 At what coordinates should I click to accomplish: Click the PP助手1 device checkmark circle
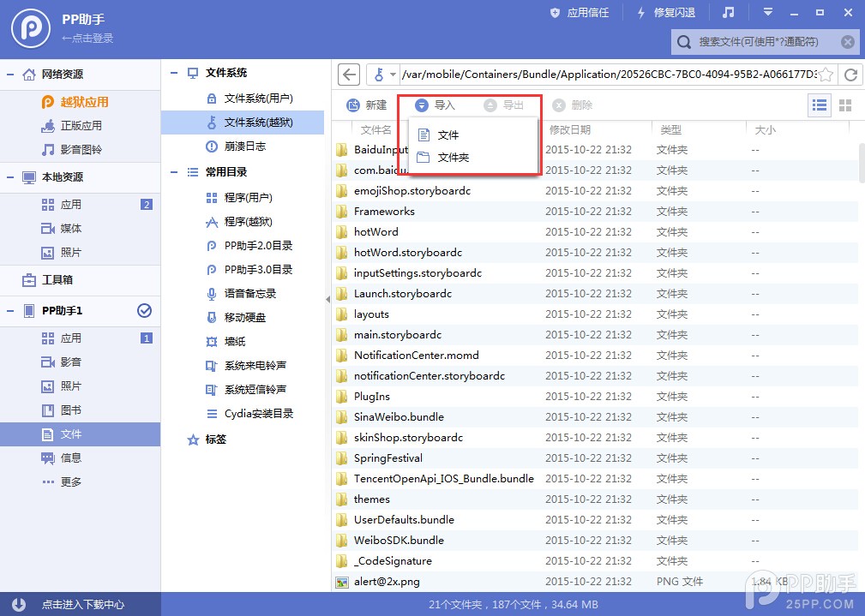[x=145, y=310]
